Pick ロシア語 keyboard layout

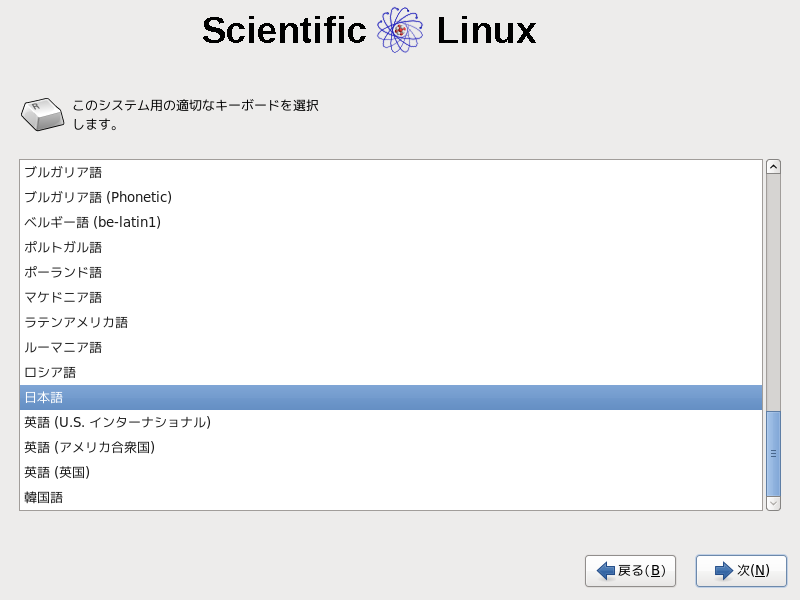50,372
